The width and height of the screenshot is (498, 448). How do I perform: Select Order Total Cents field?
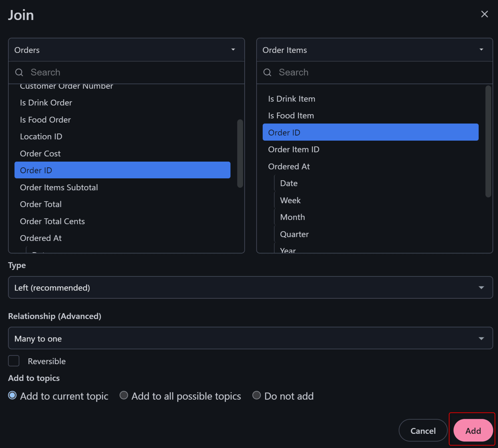coord(122,221)
